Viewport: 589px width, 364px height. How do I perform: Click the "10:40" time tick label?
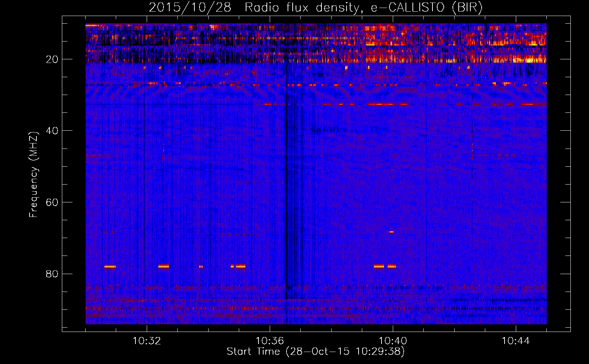tap(393, 341)
